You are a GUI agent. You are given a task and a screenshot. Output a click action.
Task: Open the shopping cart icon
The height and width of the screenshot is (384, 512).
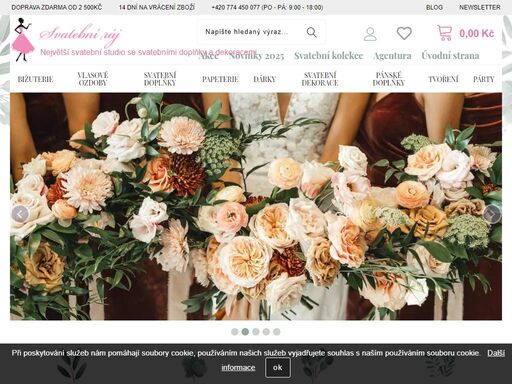445,33
